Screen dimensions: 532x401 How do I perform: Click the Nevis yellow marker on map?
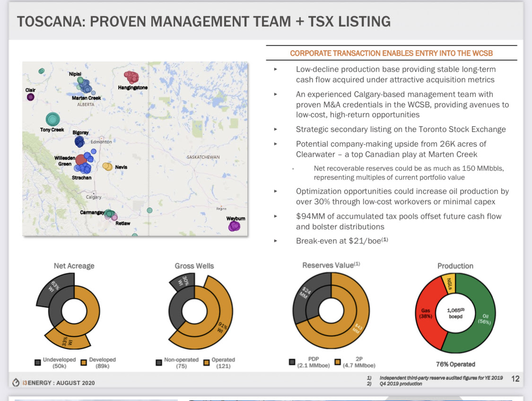pos(107,166)
